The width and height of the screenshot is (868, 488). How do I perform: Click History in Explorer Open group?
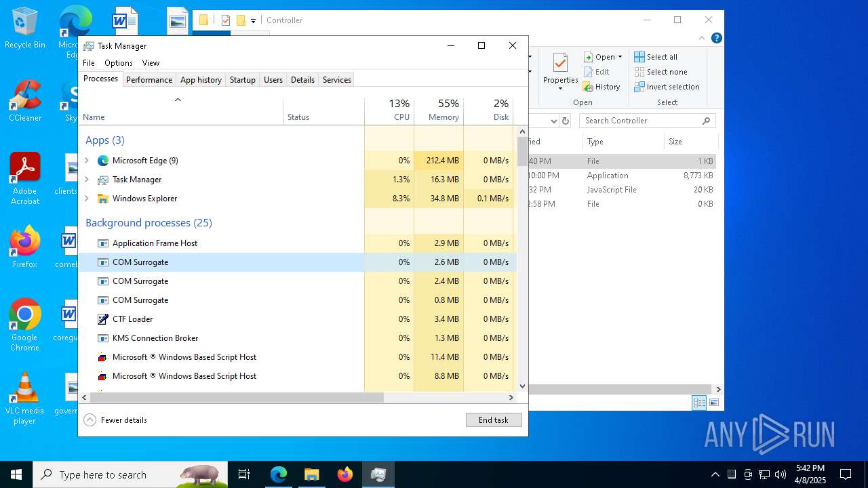coord(601,87)
